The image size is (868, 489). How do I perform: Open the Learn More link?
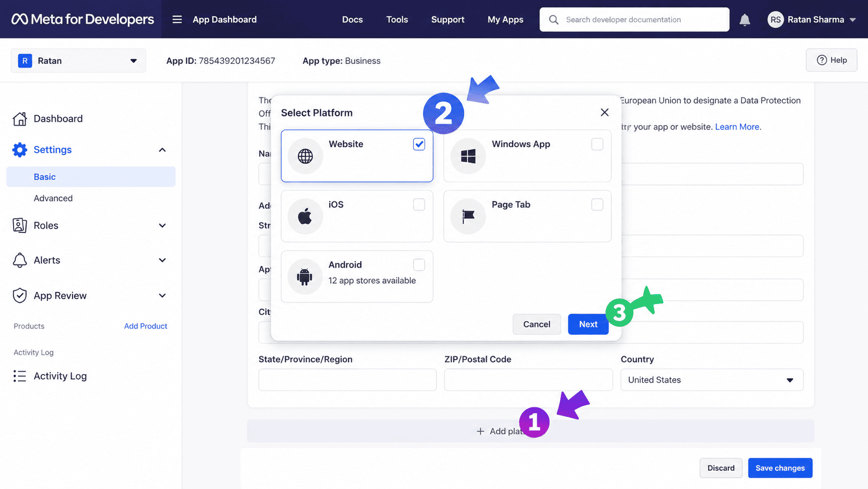(x=737, y=127)
